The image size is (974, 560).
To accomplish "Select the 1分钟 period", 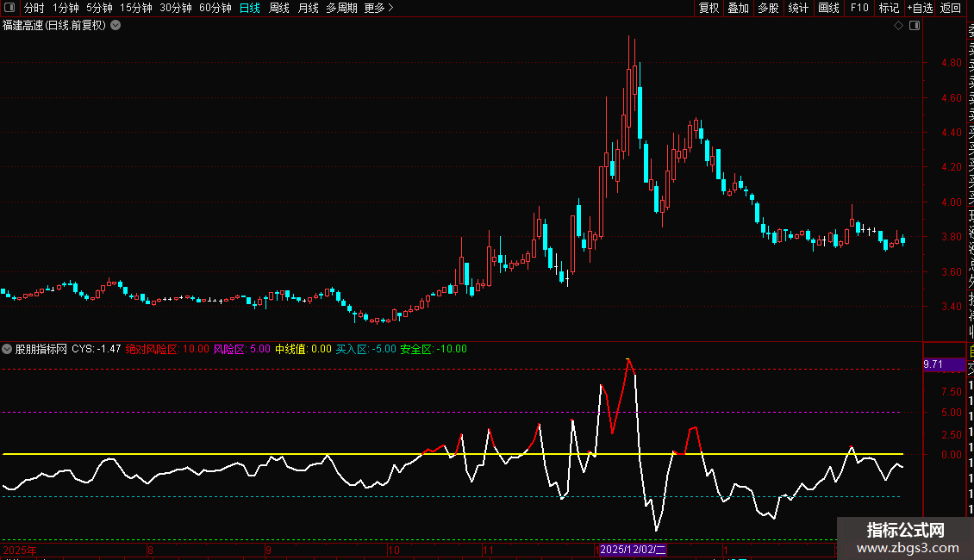I will coord(66,8).
